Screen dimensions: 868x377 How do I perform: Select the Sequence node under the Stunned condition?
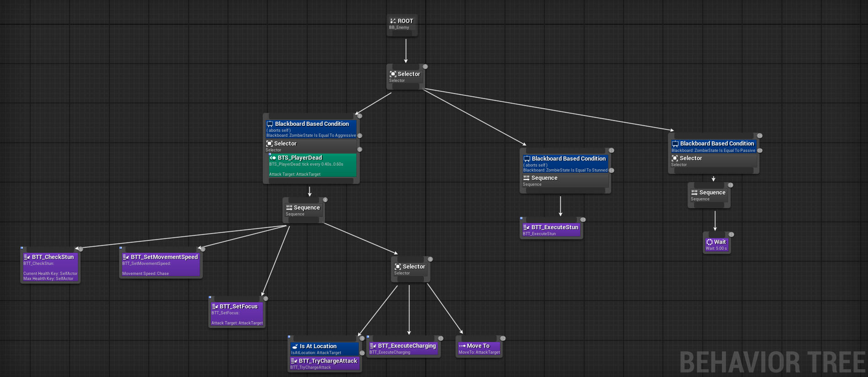click(x=564, y=181)
